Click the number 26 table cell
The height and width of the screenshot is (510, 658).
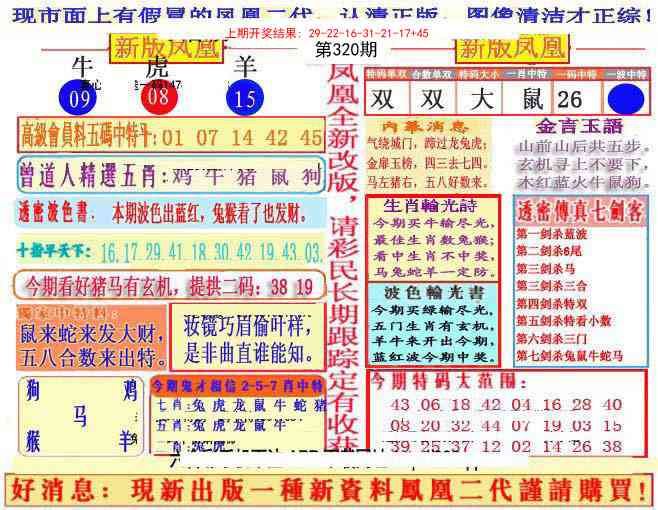click(x=571, y=98)
